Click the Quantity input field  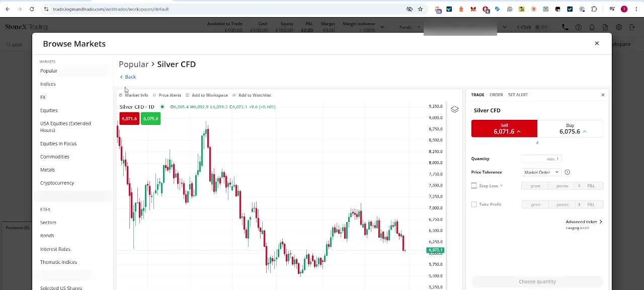[541, 159]
